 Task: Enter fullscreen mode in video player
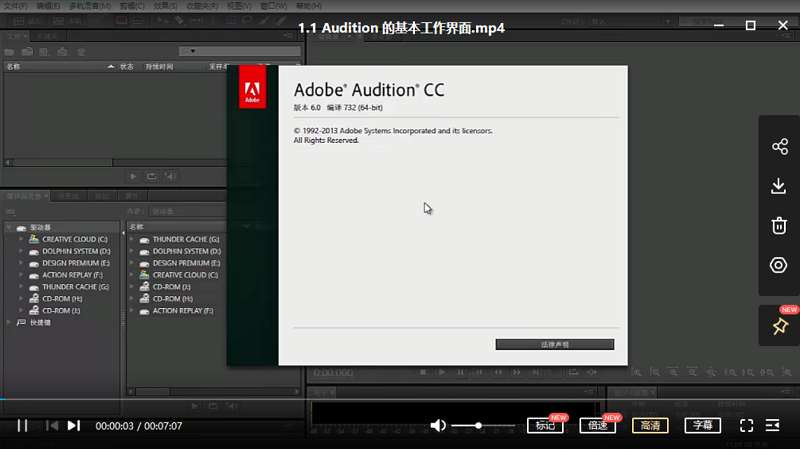[746, 425]
